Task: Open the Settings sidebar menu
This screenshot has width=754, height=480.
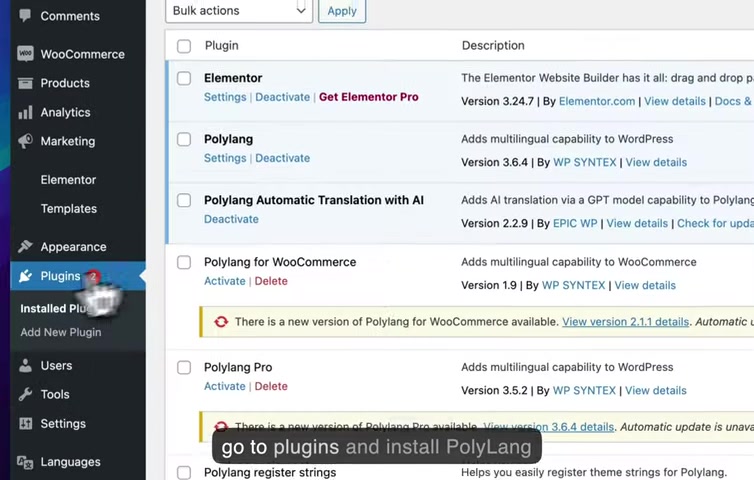Action: tap(63, 423)
